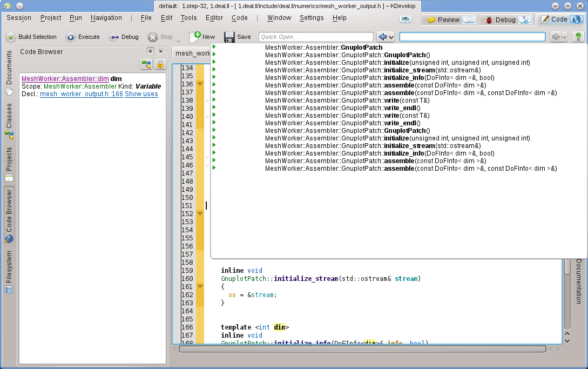Toggle the Documents side tool view
Screen dimensions: 588x369
click(x=9, y=72)
